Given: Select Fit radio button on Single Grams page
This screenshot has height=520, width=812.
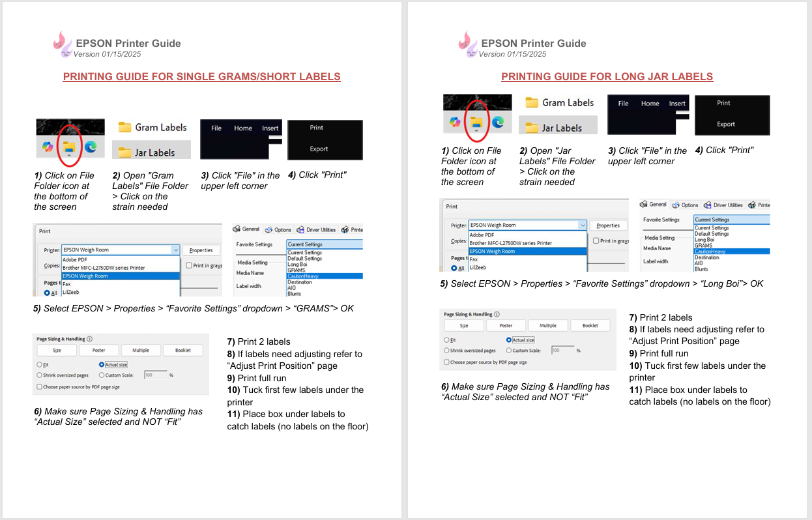Looking at the screenshot, I should point(39,365).
